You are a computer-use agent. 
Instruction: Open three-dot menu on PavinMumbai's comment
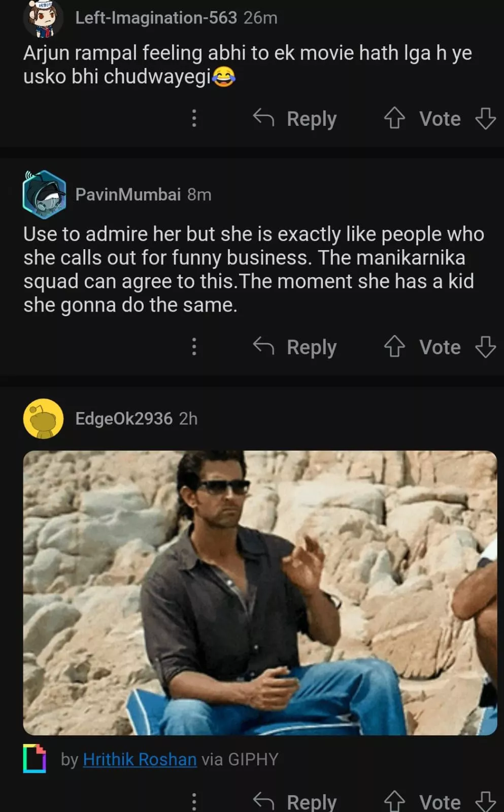click(194, 347)
